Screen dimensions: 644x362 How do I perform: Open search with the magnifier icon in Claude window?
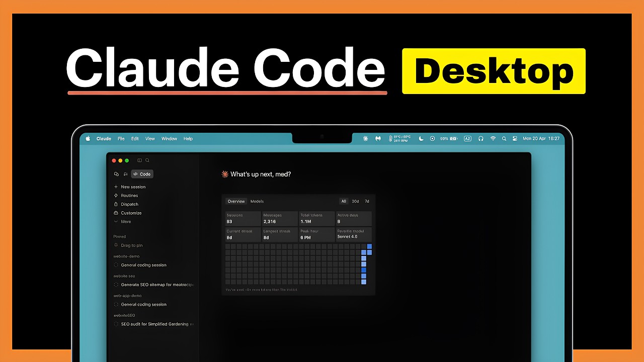click(x=147, y=160)
